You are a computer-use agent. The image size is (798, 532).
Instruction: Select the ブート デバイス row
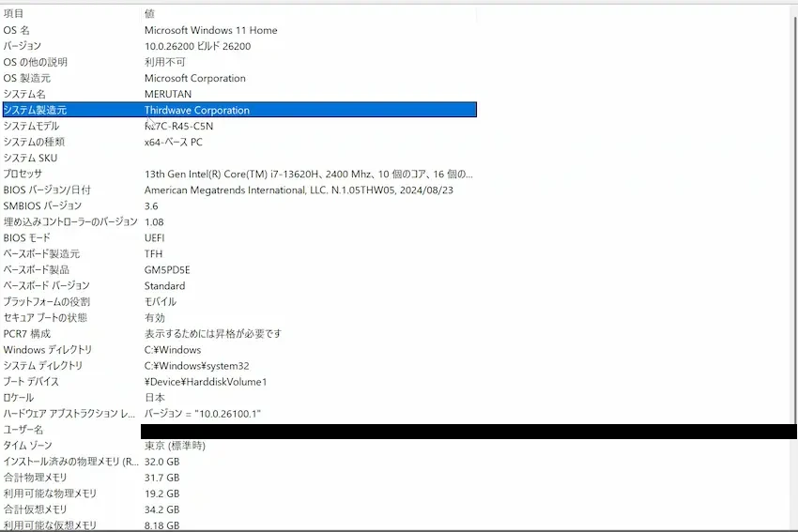coord(239,382)
